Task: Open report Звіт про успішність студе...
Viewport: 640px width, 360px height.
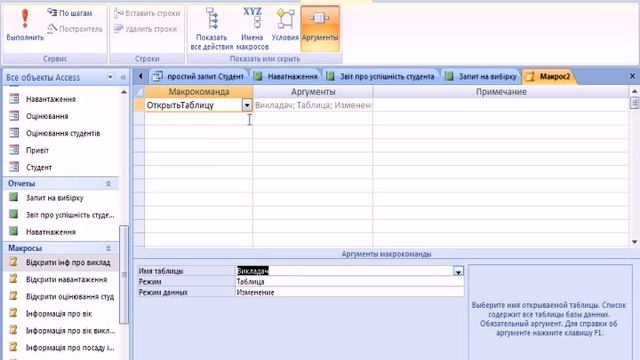Action: point(70,215)
